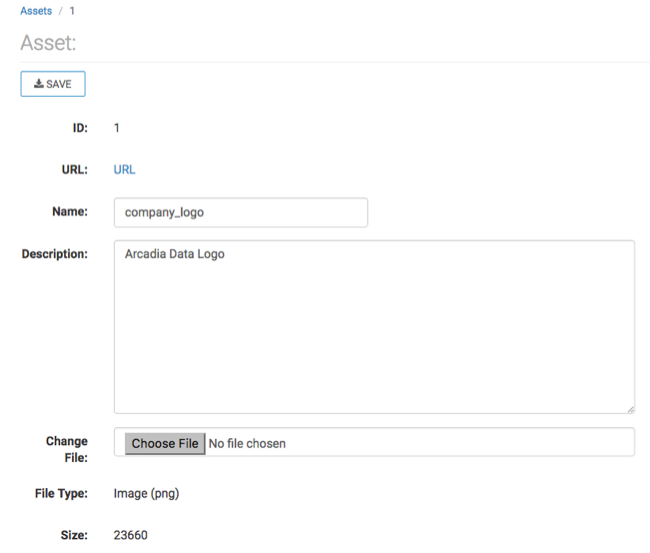Grab the Description box resize handle

[630, 408]
